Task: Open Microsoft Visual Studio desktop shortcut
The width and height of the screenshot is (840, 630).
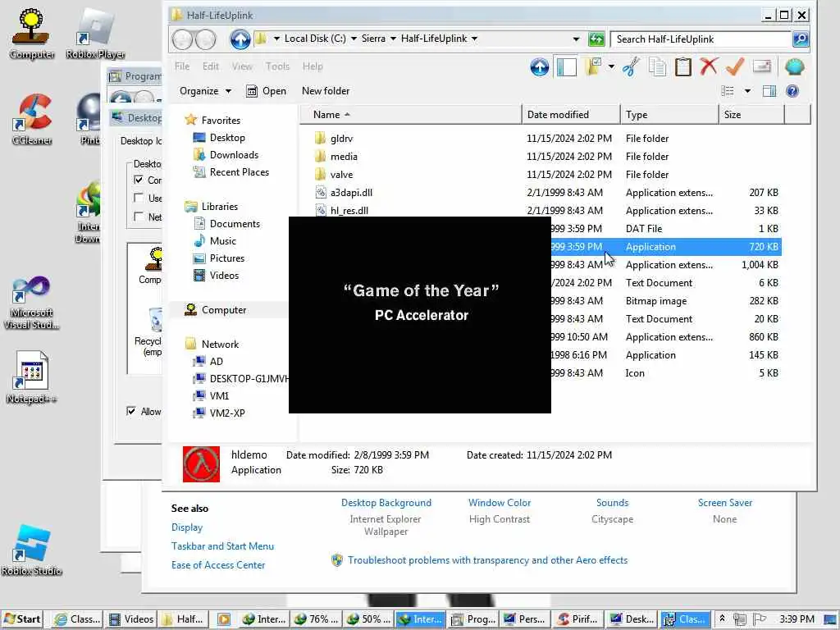Action: pyautogui.click(x=32, y=303)
